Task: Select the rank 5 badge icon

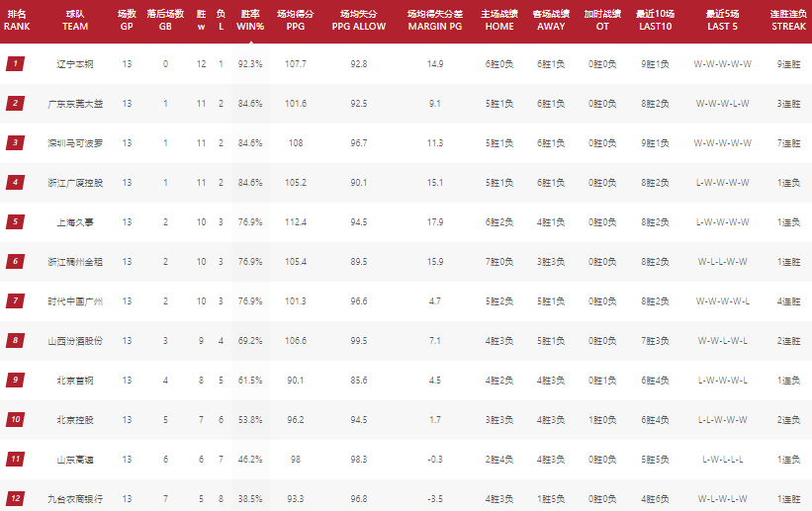Action: coord(15,221)
